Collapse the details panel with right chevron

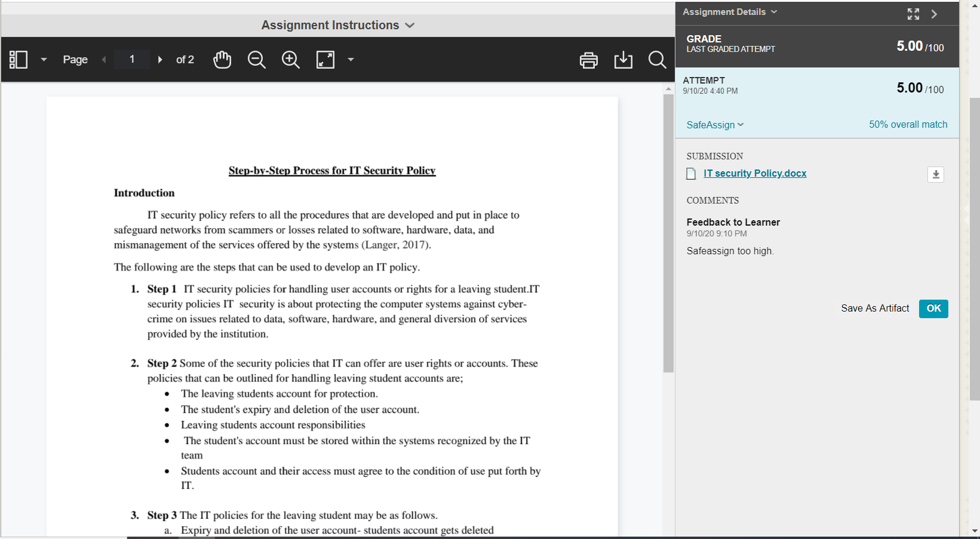click(935, 14)
